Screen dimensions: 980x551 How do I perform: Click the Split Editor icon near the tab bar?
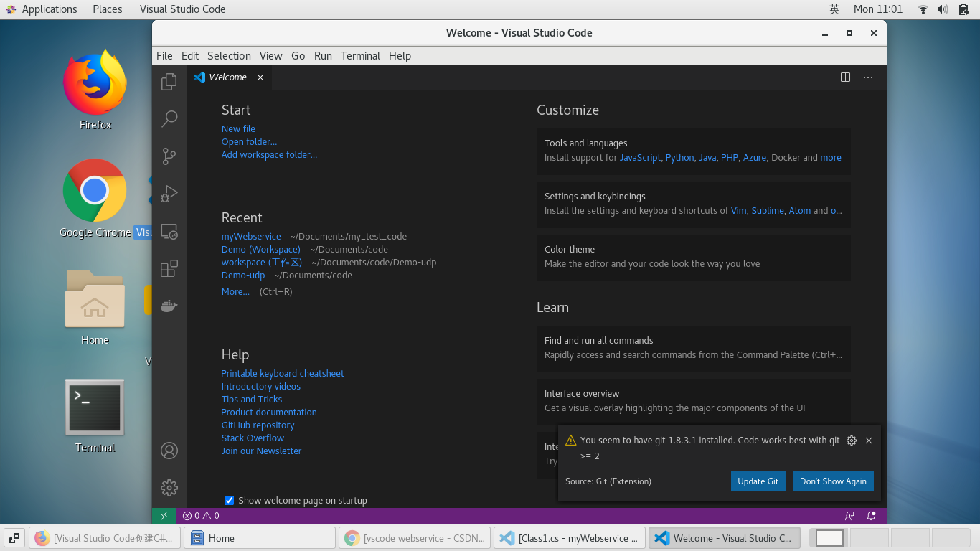click(x=845, y=77)
